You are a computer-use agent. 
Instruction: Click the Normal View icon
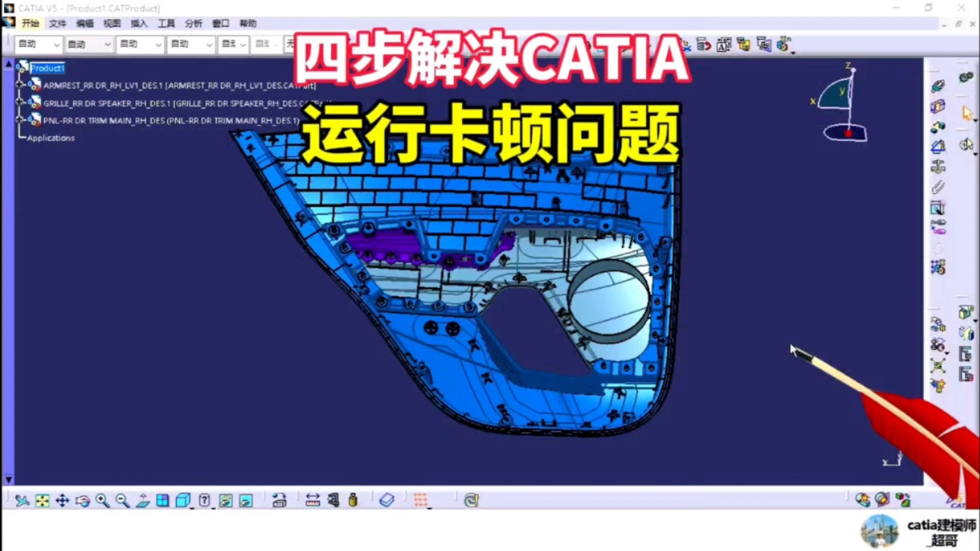point(142,501)
